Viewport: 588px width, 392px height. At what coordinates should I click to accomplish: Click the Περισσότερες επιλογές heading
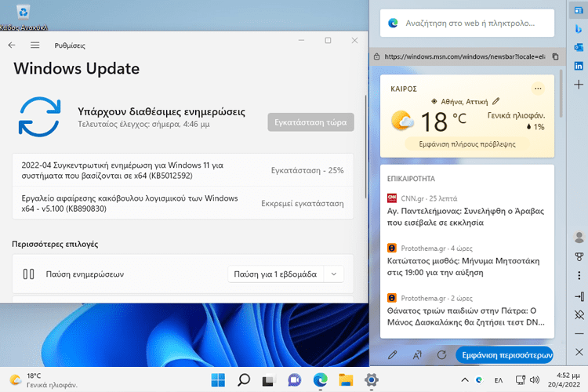pyautogui.click(x=55, y=244)
